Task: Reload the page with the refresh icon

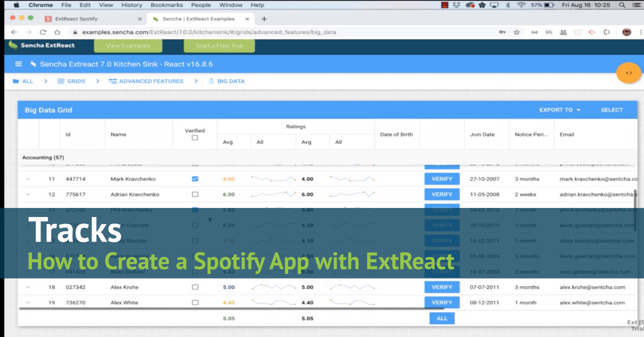Action: tap(43, 32)
